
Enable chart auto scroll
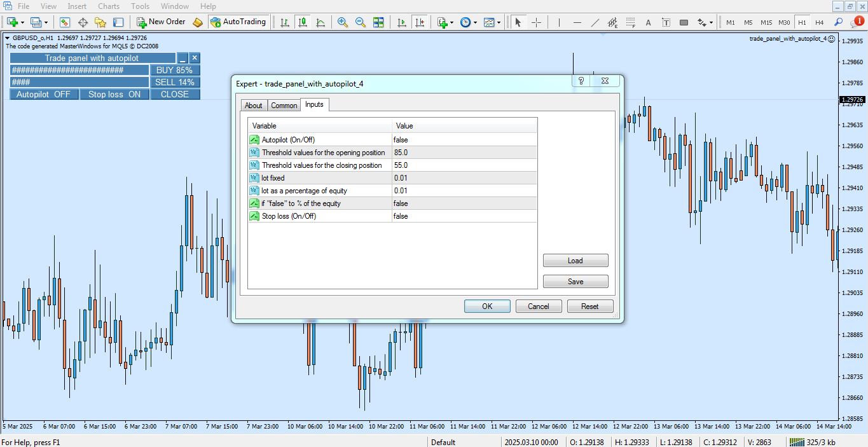pos(401,22)
